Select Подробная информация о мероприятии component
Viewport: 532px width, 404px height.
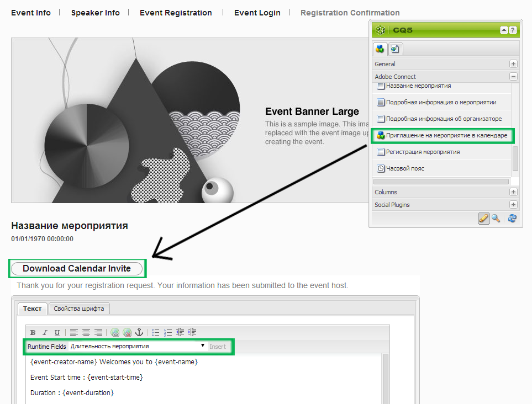(441, 102)
